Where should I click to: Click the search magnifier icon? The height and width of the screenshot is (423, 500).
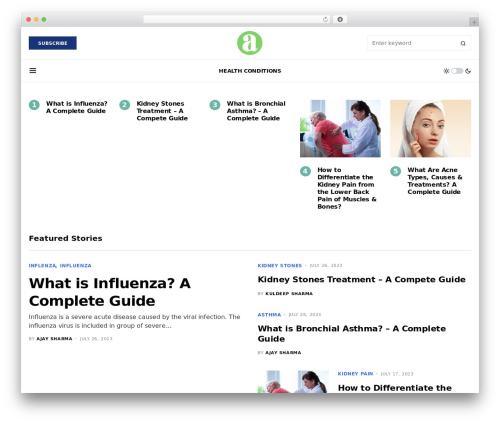[463, 43]
